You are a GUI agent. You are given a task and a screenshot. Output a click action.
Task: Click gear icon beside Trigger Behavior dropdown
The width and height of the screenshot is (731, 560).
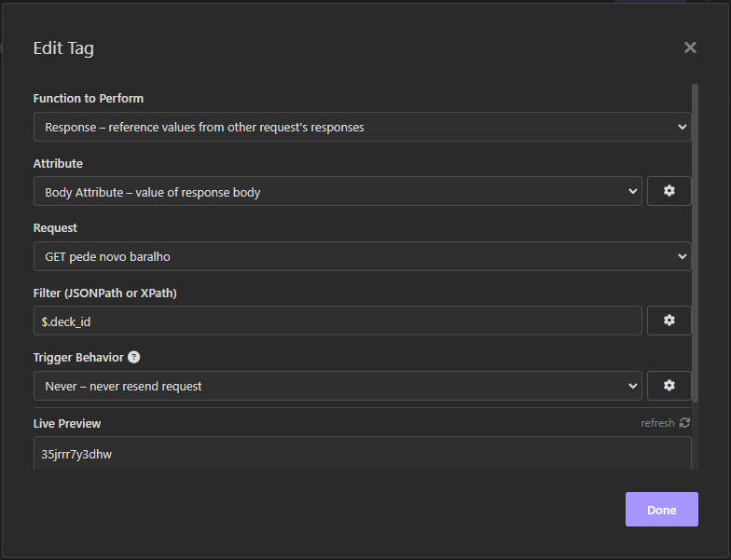point(669,386)
